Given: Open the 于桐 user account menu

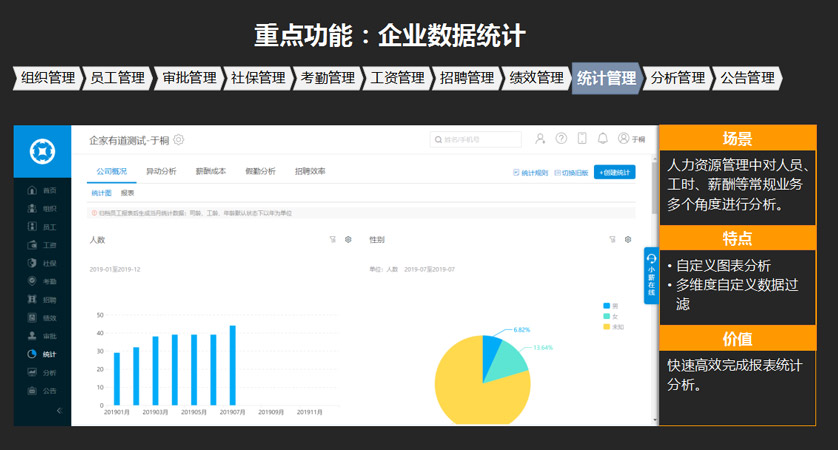Looking at the screenshot, I should click(x=632, y=139).
